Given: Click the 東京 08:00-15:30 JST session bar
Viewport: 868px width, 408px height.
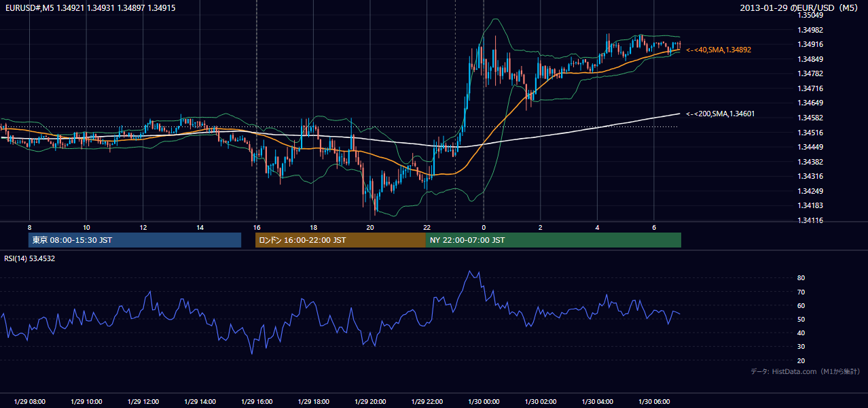Looking at the screenshot, I should (134, 240).
